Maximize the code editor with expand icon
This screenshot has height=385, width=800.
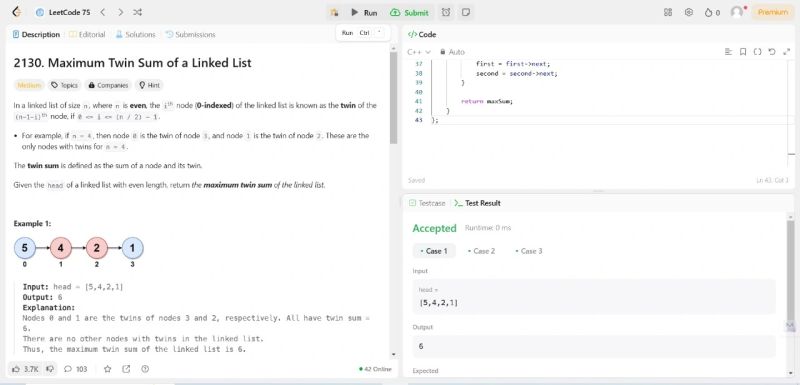click(x=786, y=52)
